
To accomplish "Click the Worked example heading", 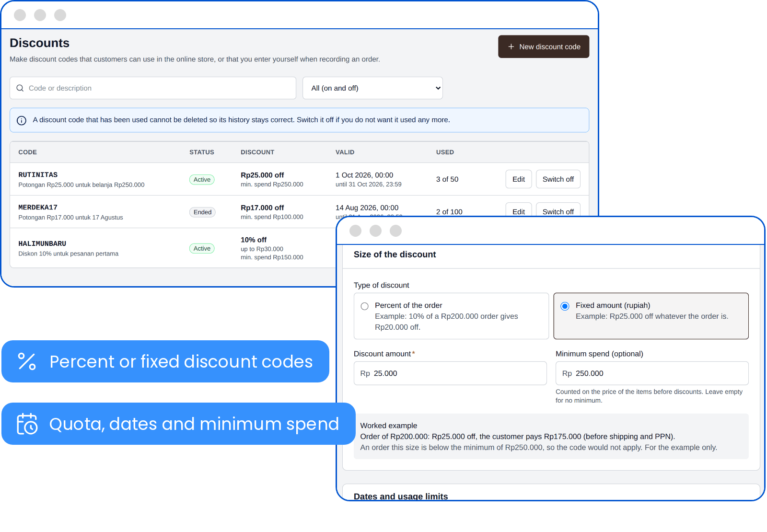I will (389, 426).
